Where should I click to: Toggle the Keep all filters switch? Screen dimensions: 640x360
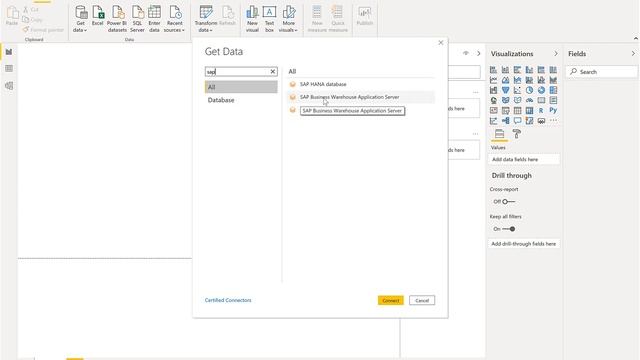click(509, 229)
